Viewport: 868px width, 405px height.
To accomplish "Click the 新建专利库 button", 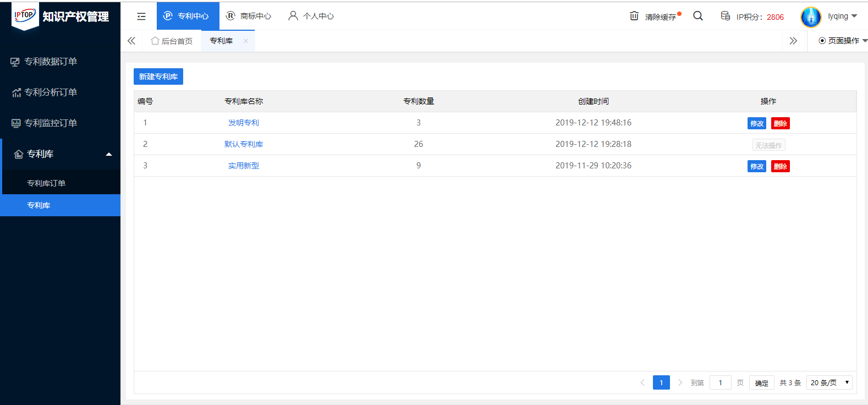I will pos(158,76).
